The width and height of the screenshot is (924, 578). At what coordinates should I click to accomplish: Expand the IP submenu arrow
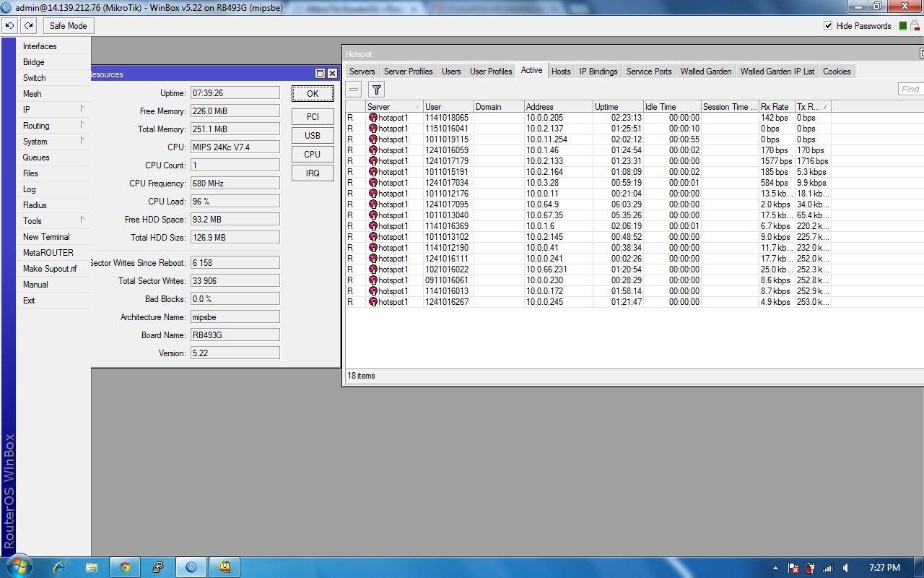[x=82, y=108]
